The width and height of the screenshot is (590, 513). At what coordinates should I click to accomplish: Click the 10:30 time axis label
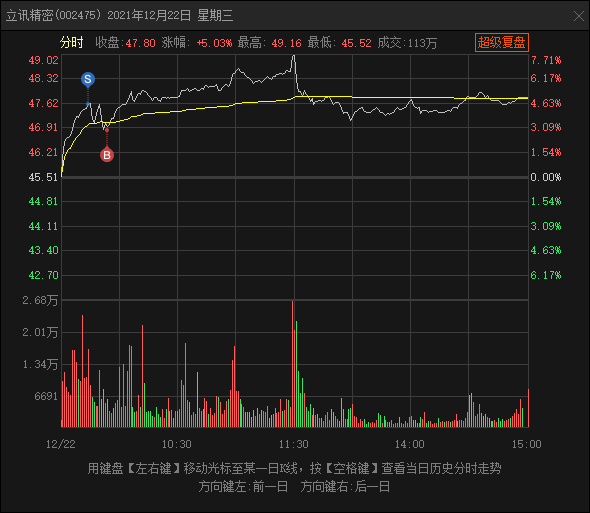click(176, 444)
